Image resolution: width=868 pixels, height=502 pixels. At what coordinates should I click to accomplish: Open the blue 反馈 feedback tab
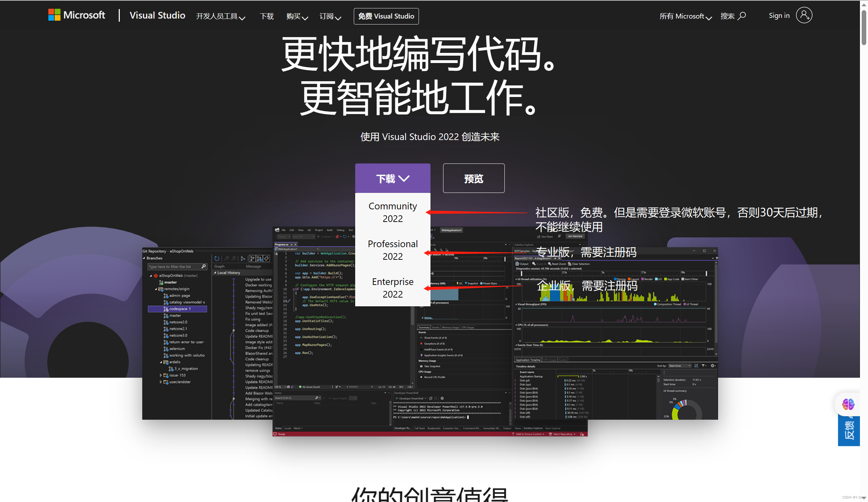(849, 431)
